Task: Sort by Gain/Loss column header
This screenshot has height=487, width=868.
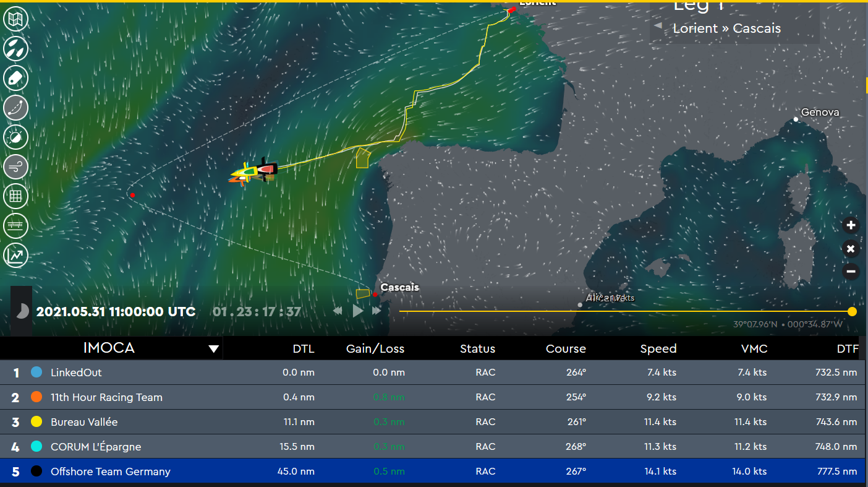Action: click(x=375, y=349)
